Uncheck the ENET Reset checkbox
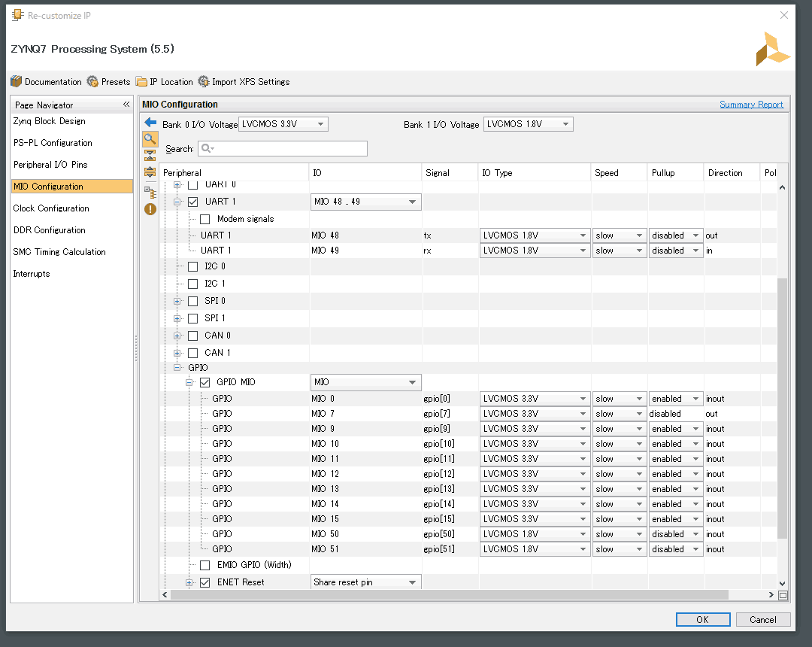 pos(205,583)
